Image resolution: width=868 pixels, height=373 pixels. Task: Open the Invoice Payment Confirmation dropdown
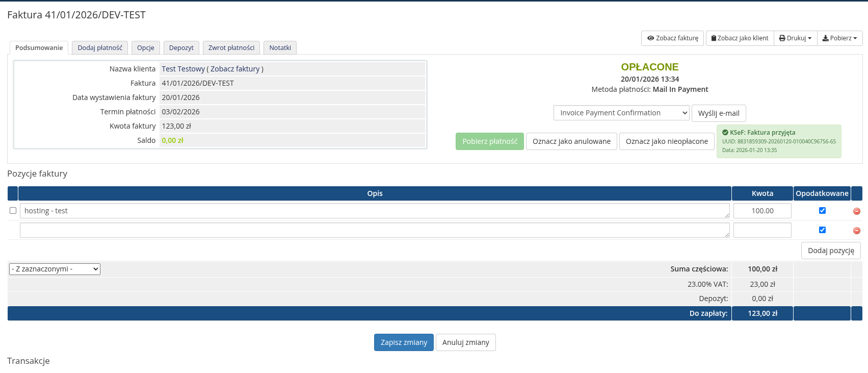tap(621, 113)
